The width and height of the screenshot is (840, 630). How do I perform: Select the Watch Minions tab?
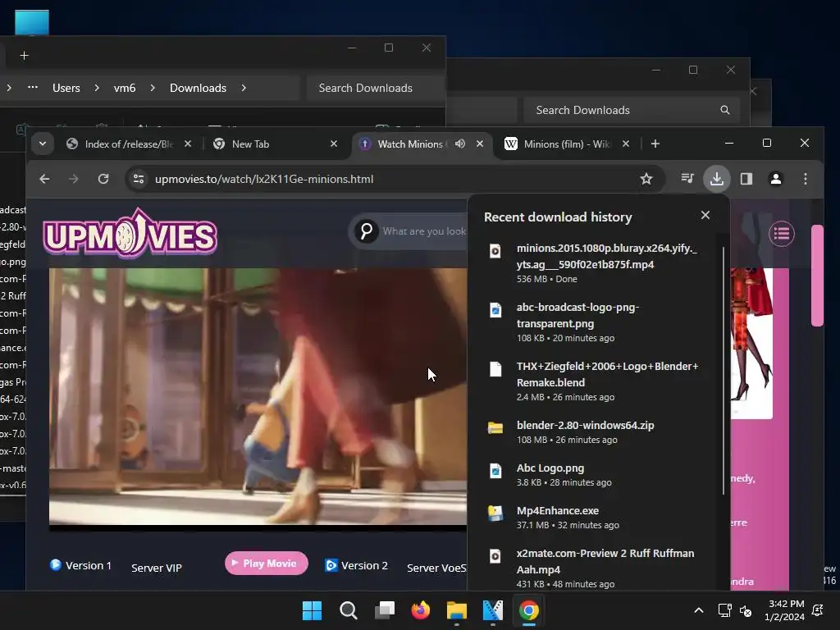[x=422, y=144]
